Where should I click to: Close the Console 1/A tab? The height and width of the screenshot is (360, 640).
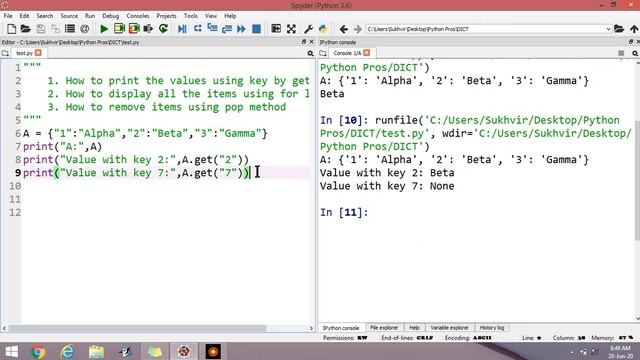point(367,53)
